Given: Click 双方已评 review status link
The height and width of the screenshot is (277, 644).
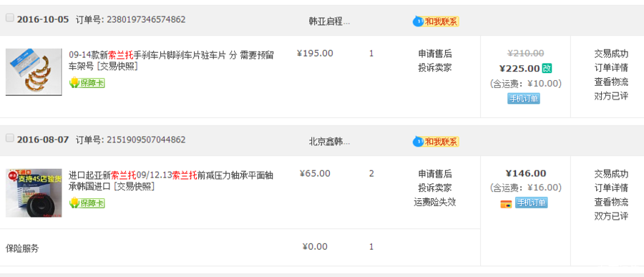Looking at the screenshot, I should pos(611,216).
